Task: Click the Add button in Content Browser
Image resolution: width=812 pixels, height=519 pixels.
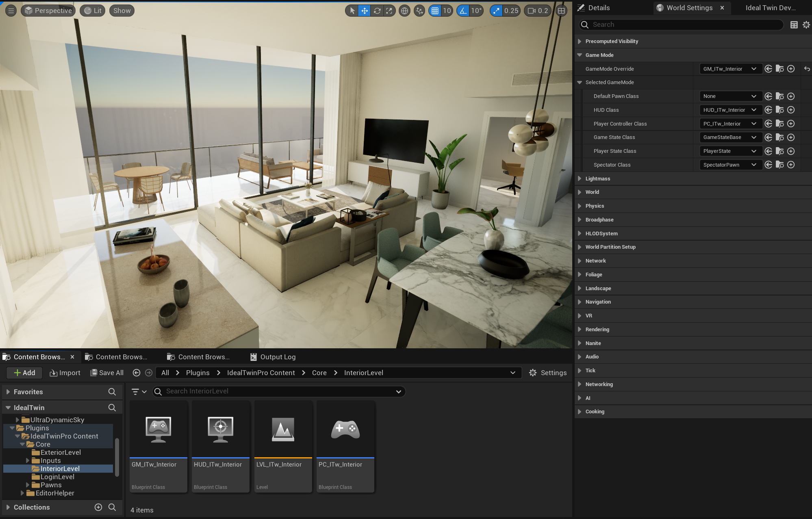Action: [24, 373]
